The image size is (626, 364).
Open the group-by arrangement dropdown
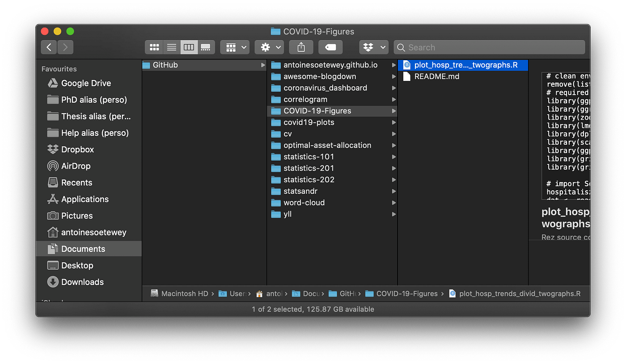[235, 47]
